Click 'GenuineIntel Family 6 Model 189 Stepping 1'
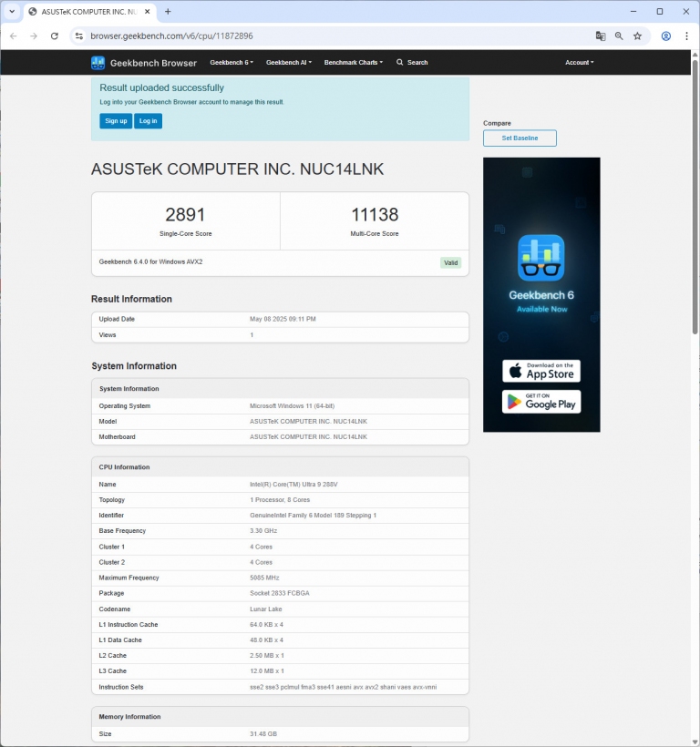Screen dimensions: 700x747 (x=313, y=516)
